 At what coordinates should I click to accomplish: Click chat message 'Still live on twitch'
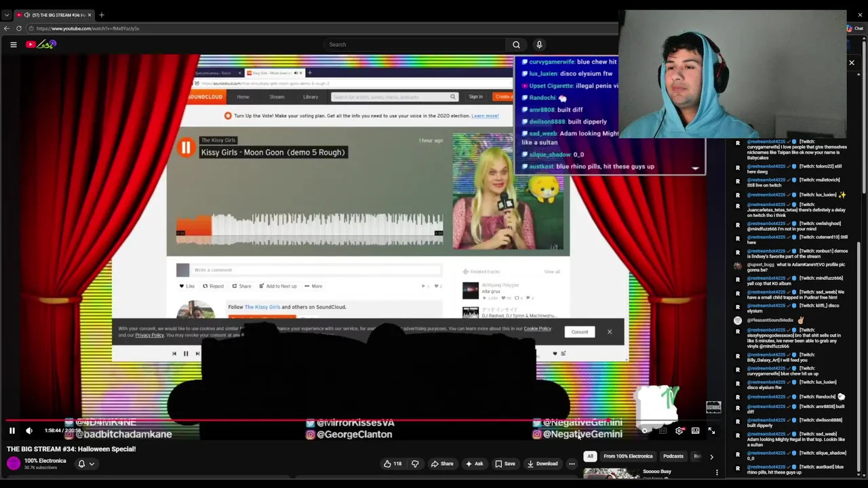tap(793, 182)
